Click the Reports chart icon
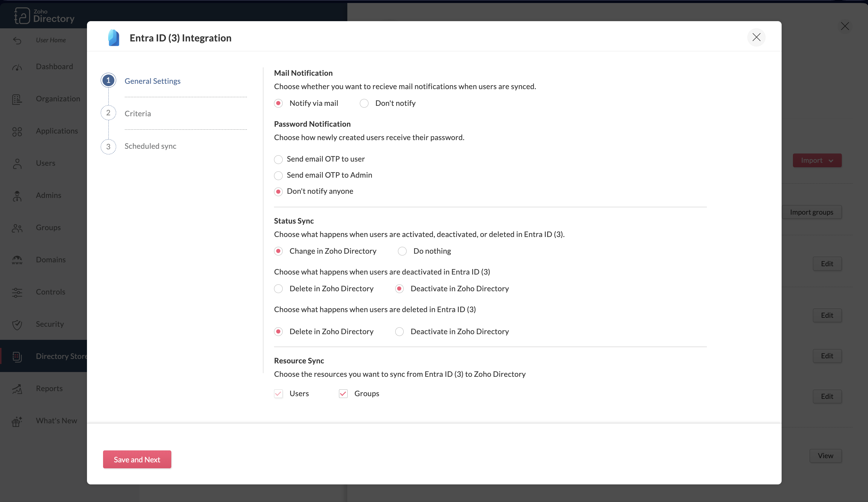This screenshot has height=502, width=868. [17, 389]
